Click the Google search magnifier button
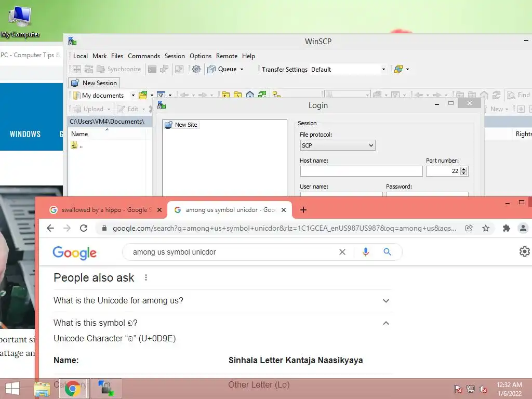532x399 pixels. tap(387, 252)
